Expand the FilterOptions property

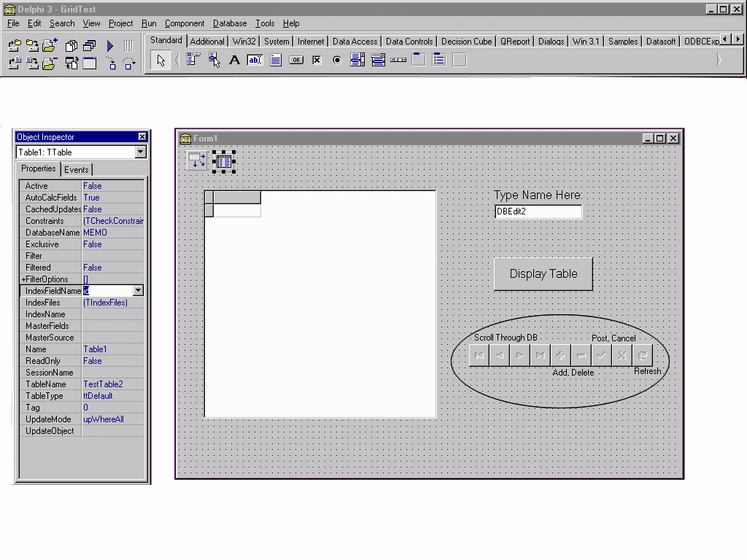point(23,279)
